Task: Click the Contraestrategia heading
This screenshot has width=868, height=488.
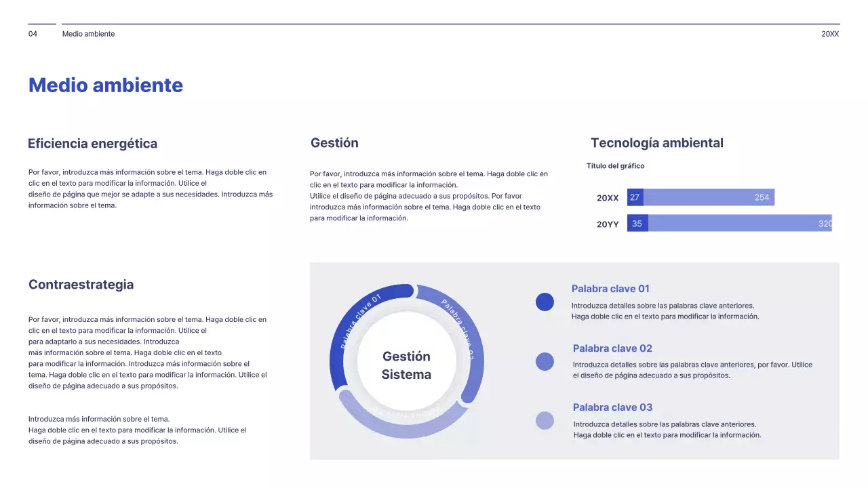Action: 81,285
